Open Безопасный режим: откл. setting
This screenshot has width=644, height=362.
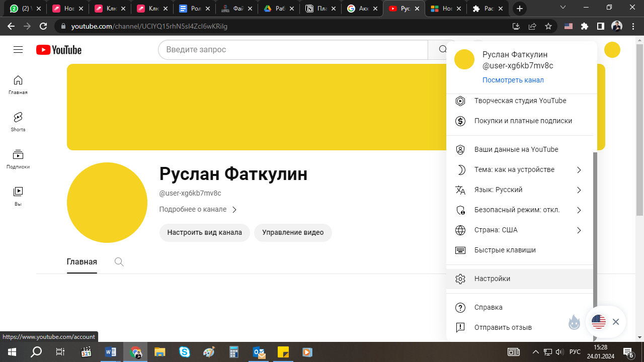(518, 210)
